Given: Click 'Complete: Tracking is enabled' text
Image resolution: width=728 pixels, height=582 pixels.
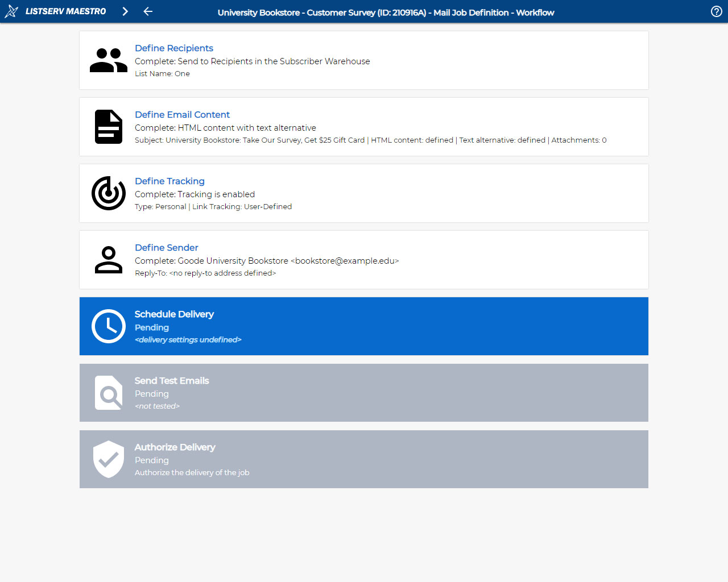Looking at the screenshot, I should point(195,194).
